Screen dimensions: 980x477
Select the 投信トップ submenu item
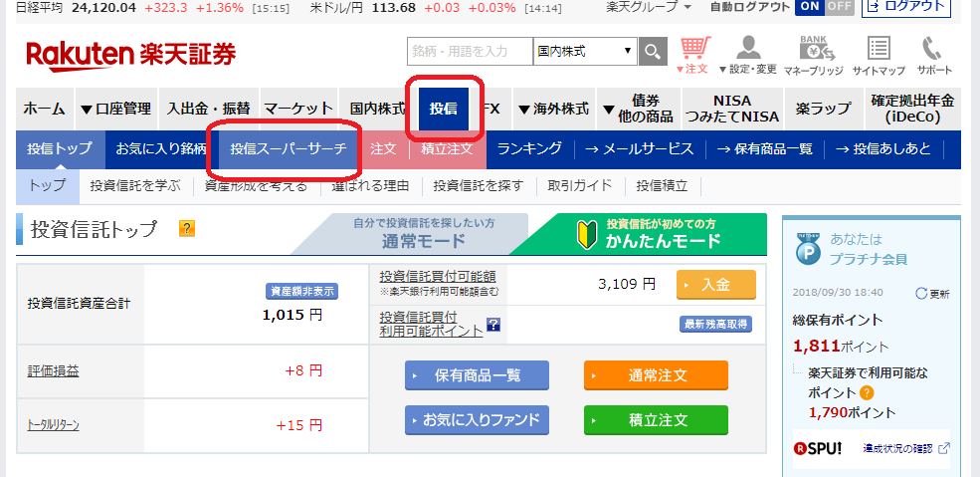point(60,149)
